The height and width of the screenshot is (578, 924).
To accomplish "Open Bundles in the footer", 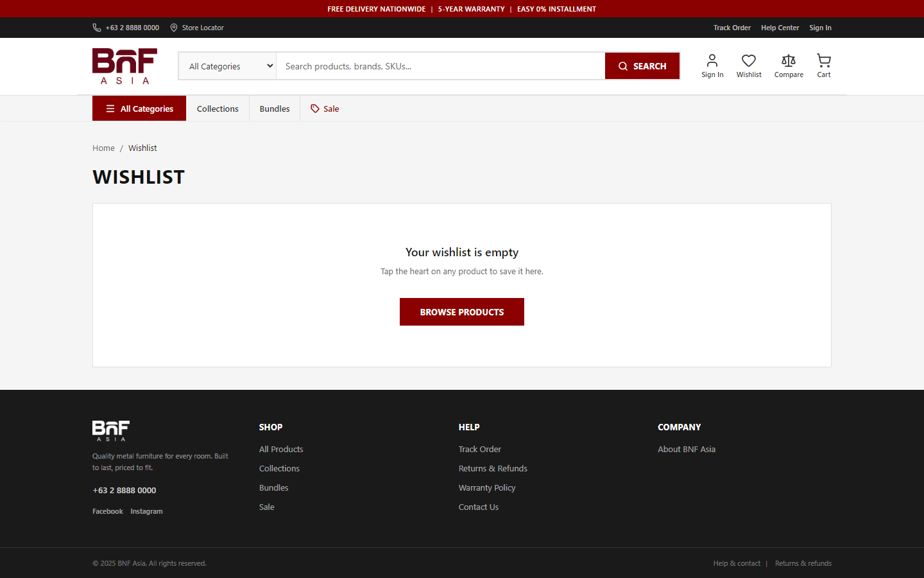I will 274,487.
